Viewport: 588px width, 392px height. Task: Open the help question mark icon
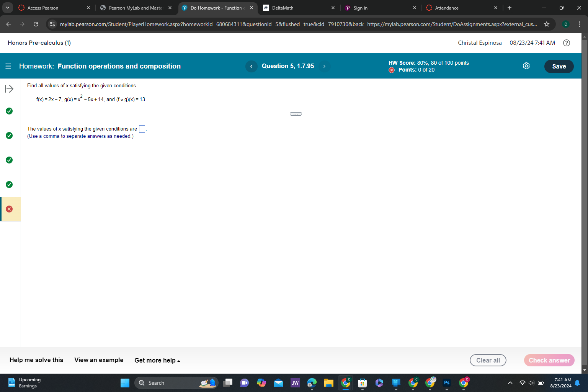(x=567, y=43)
